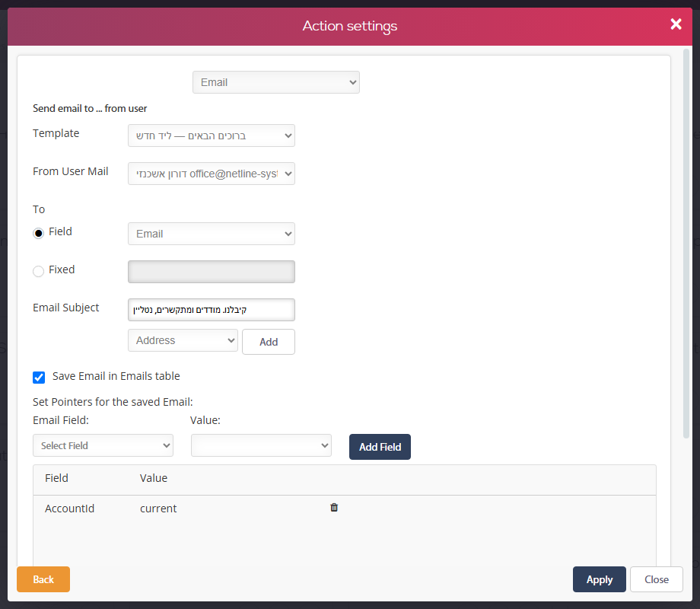Viewport: 700px width, 609px height.
Task: Open the Address field dropdown
Action: click(183, 340)
